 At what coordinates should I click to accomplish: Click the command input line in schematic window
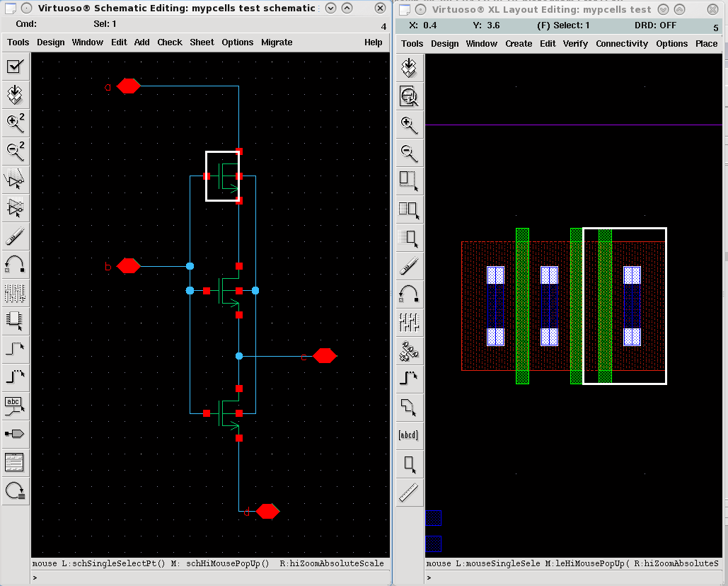pyautogui.click(x=210, y=578)
